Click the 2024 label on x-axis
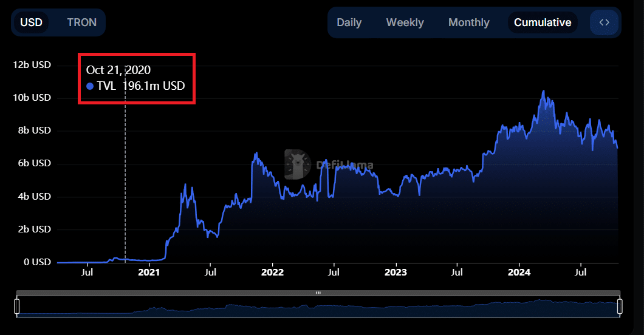The image size is (644, 335). [519, 272]
